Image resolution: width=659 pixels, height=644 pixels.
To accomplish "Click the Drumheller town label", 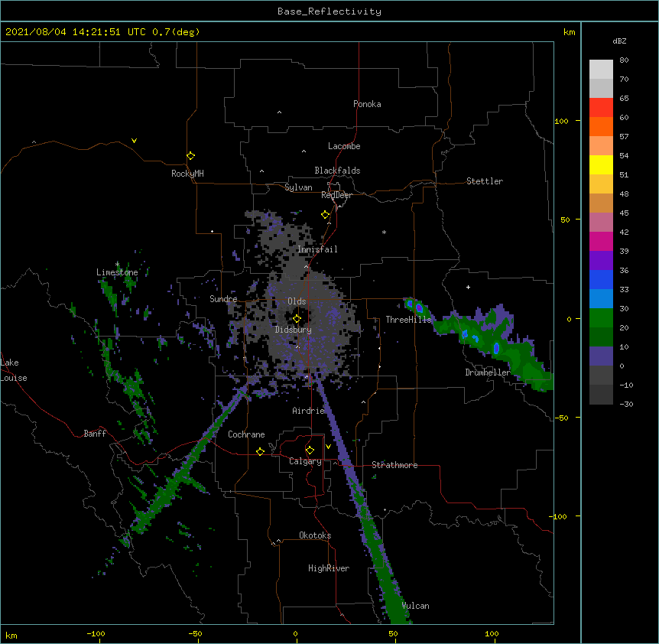I will (x=488, y=372).
